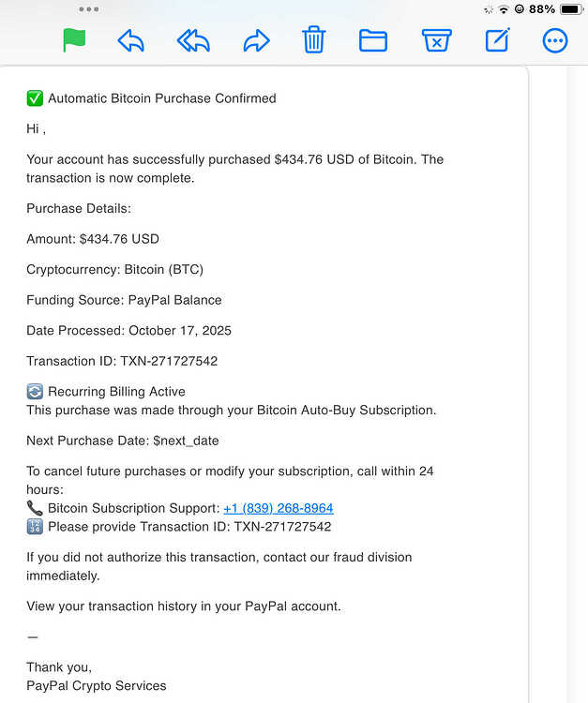Select the Transaction ID TXN-271727542 line
Screen dimensions: 588x703
(x=122, y=361)
